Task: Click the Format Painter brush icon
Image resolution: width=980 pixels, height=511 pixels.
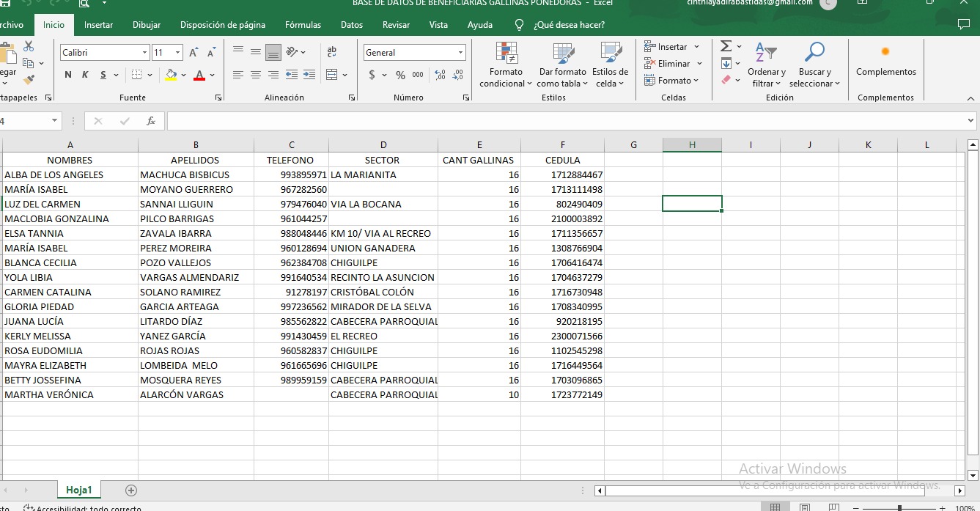Action: (29, 80)
